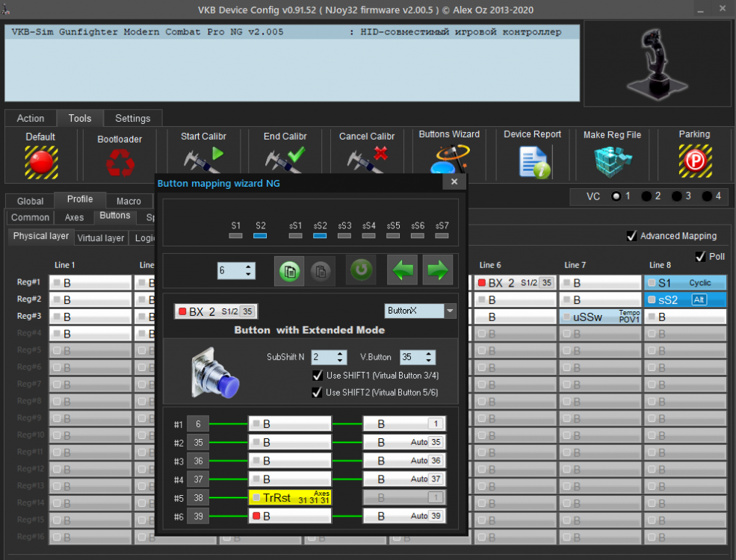Click the Parking icon
This screenshot has height=560, width=736.
tap(694, 161)
